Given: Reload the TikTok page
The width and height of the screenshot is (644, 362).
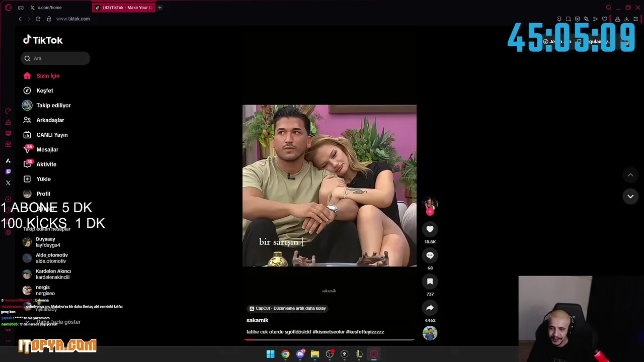Looking at the screenshot, I should [x=38, y=19].
